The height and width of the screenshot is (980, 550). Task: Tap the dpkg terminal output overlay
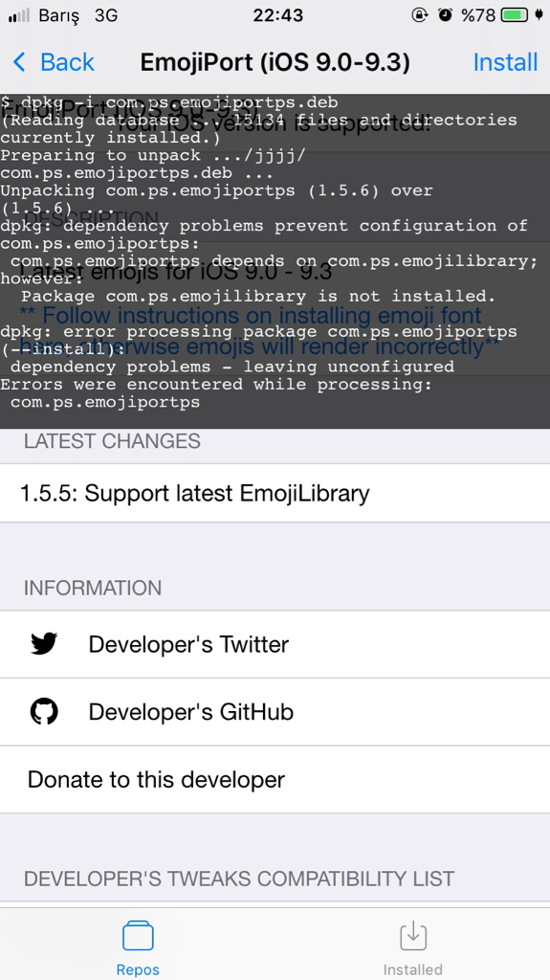(275, 261)
